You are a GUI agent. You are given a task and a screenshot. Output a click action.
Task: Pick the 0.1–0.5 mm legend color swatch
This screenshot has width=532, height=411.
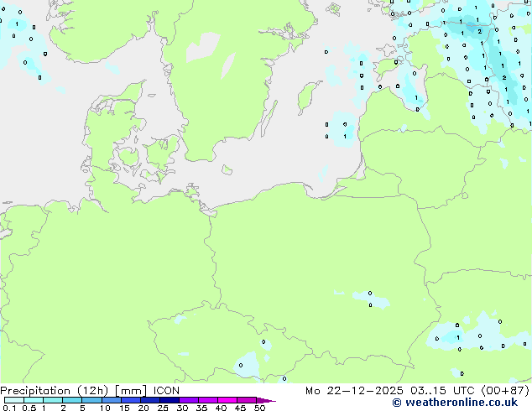coord(14,400)
